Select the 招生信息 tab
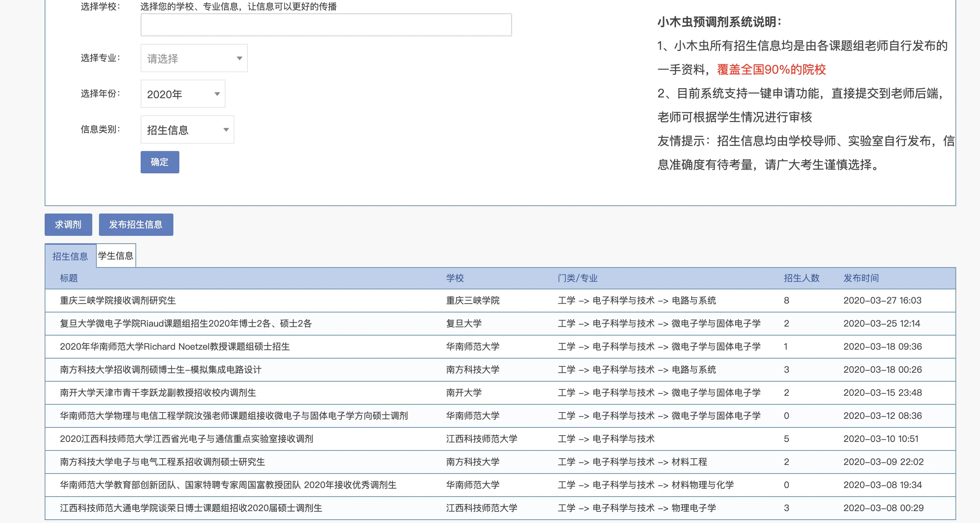Image resolution: width=980 pixels, height=523 pixels. click(70, 256)
